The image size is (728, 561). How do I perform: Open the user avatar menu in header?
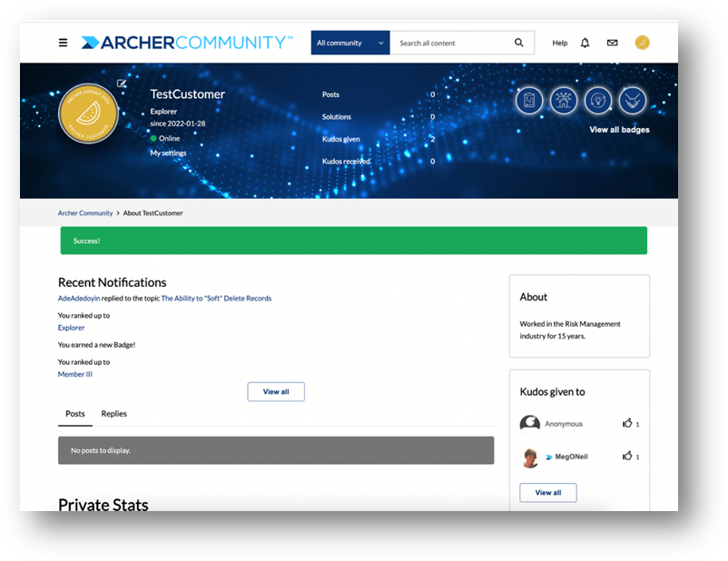point(642,43)
